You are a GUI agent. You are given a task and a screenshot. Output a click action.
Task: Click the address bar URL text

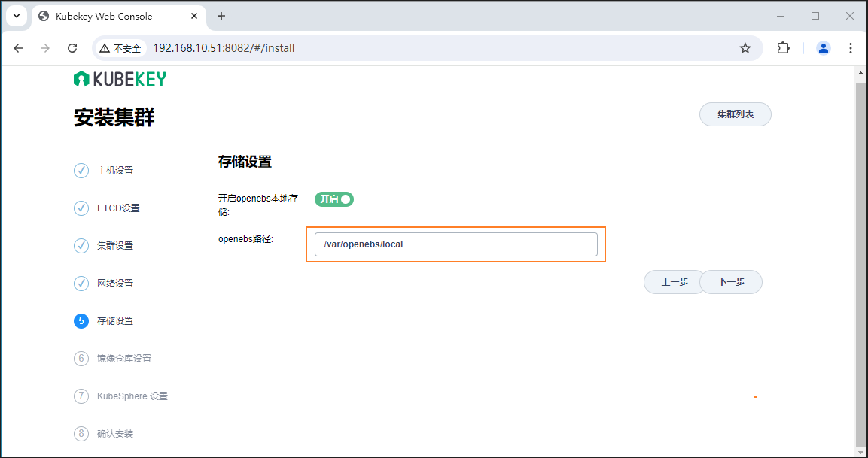coord(224,48)
